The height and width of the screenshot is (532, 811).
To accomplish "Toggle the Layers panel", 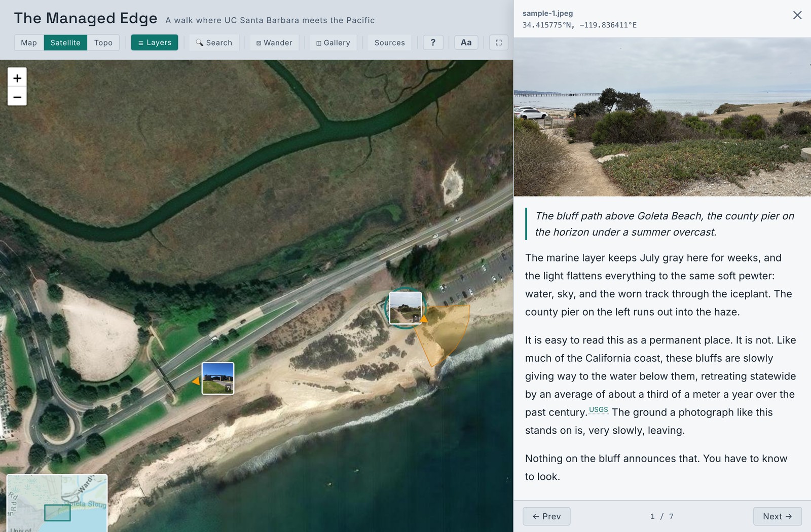I will (x=155, y=43).
